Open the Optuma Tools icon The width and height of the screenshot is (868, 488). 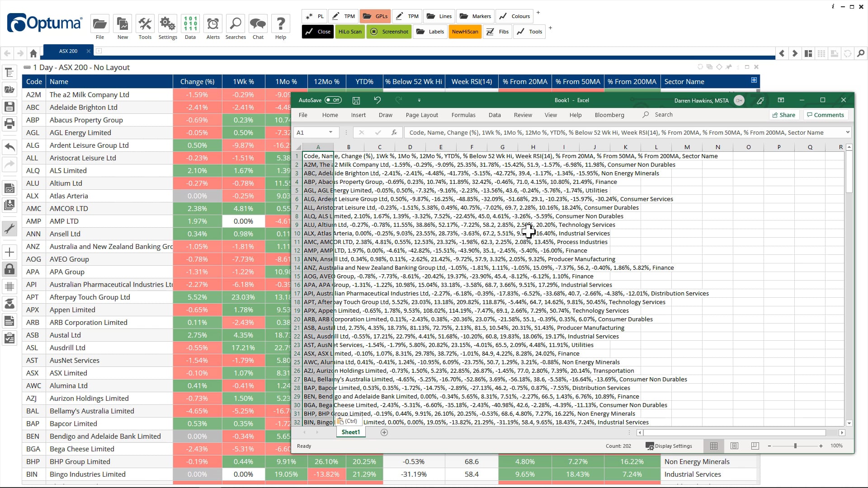click(145, 23)
